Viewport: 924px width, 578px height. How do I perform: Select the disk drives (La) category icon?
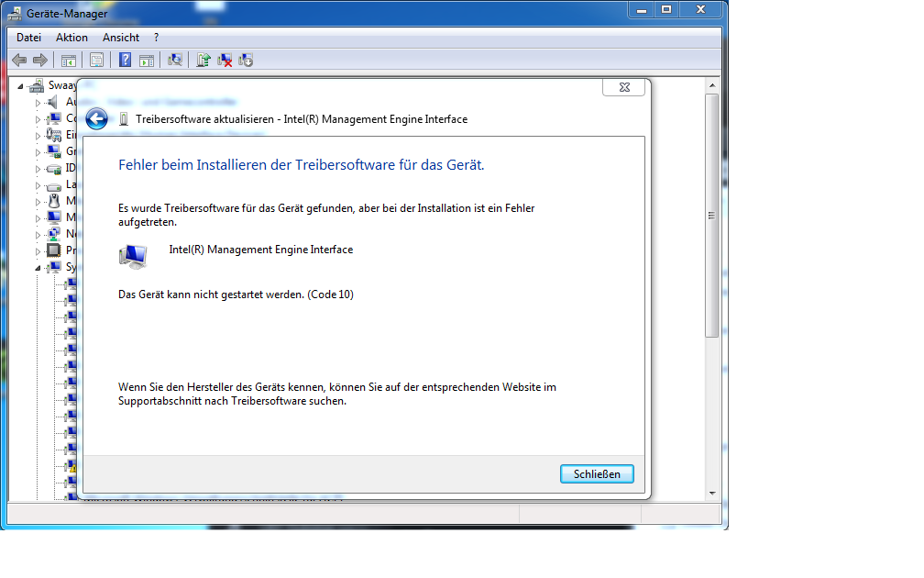point(53,185)
